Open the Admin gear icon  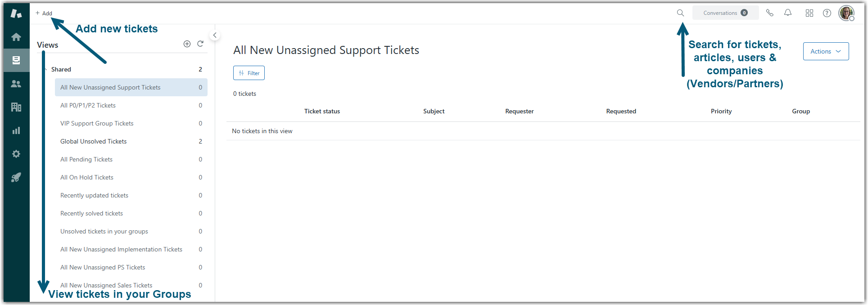tap(16, 154)
